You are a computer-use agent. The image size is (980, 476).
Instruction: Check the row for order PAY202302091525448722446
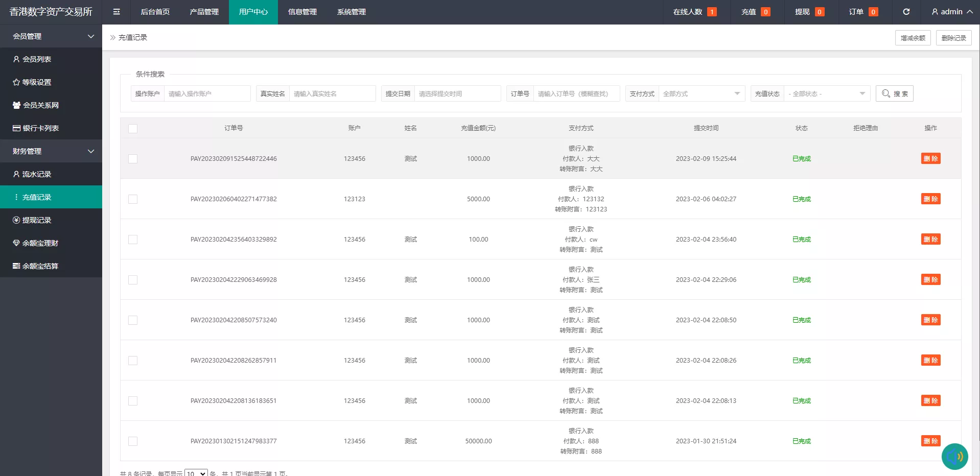pos(133,159)
